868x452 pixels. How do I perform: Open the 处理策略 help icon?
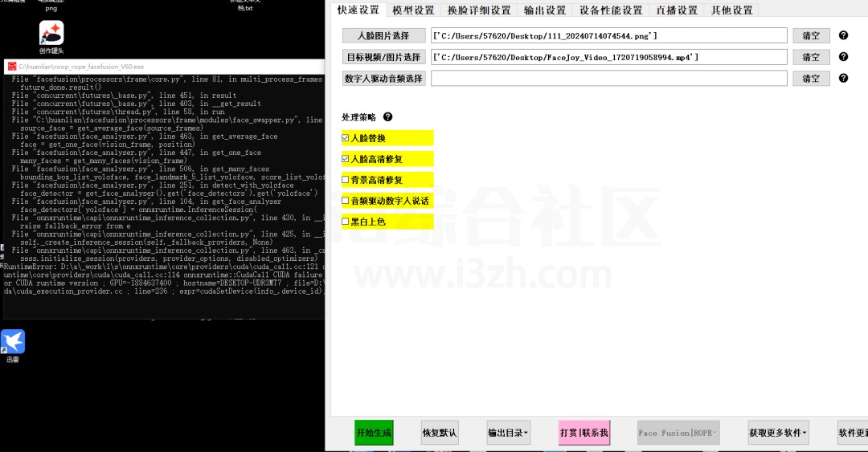(387, 116)
